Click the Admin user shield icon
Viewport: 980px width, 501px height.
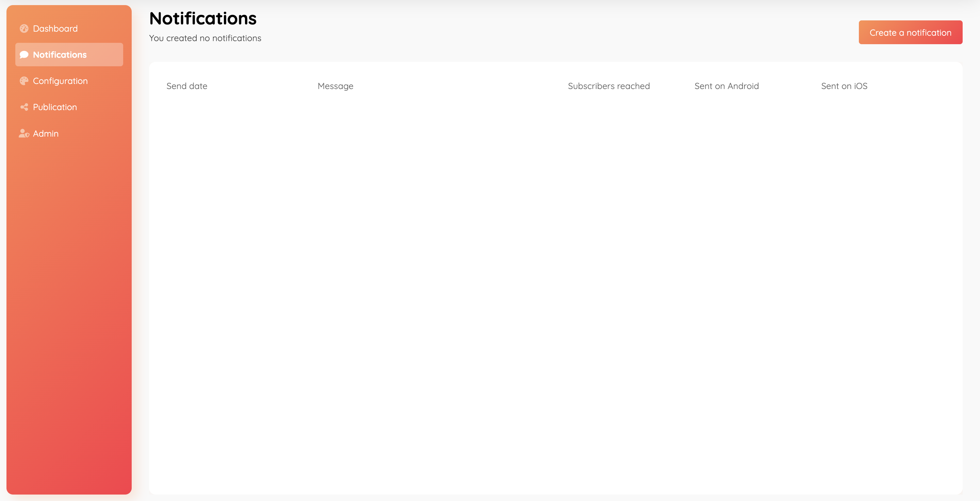tap(24, 134)
